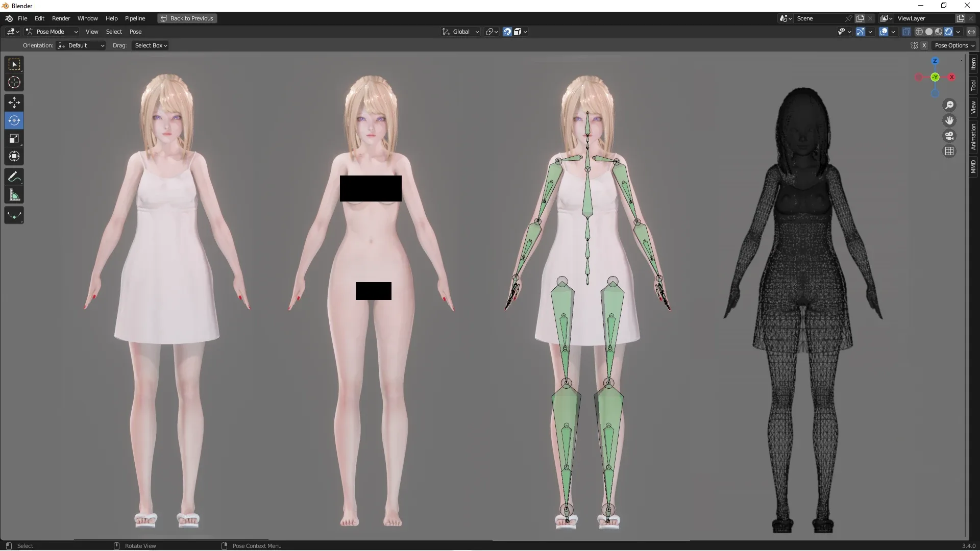Click the Back to Previous button
This screenshot has width=980, height=551.
click(x=186, y=18)
